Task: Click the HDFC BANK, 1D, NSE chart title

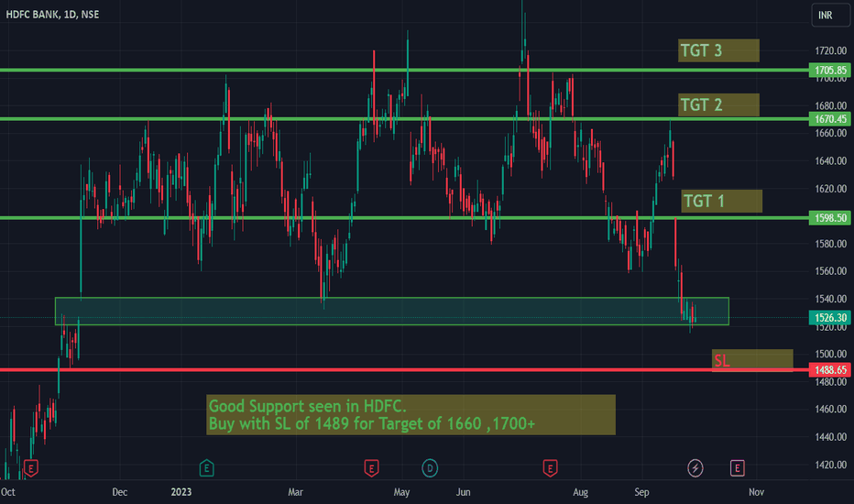Action: (53, 15)
